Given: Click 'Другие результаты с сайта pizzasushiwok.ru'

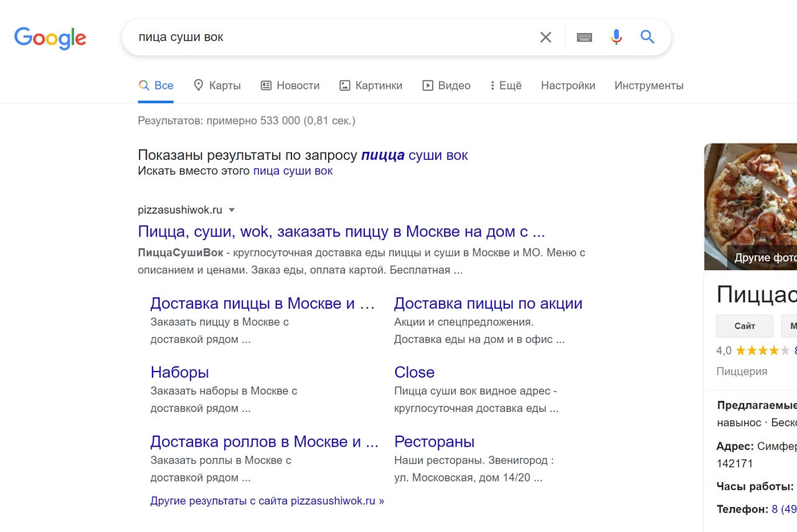Looking at the screenshot, I should [x=267, y=500].
